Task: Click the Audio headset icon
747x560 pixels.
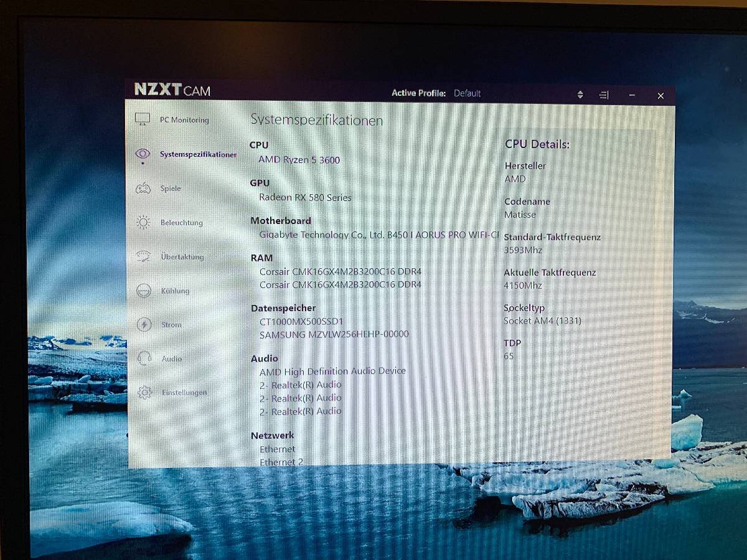Action: (x=144, y=358)
